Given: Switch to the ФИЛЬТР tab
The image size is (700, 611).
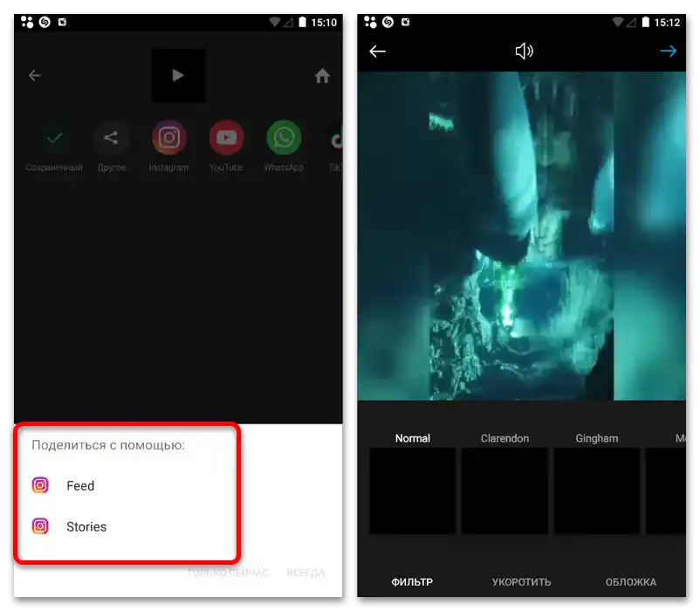Looking at the screenshot, I should (412, 582).
